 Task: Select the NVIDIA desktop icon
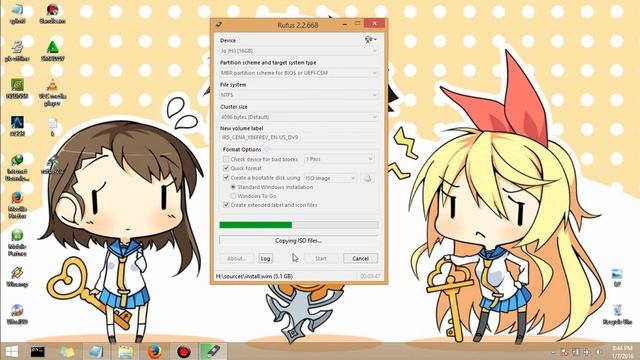tap(17, 89)
